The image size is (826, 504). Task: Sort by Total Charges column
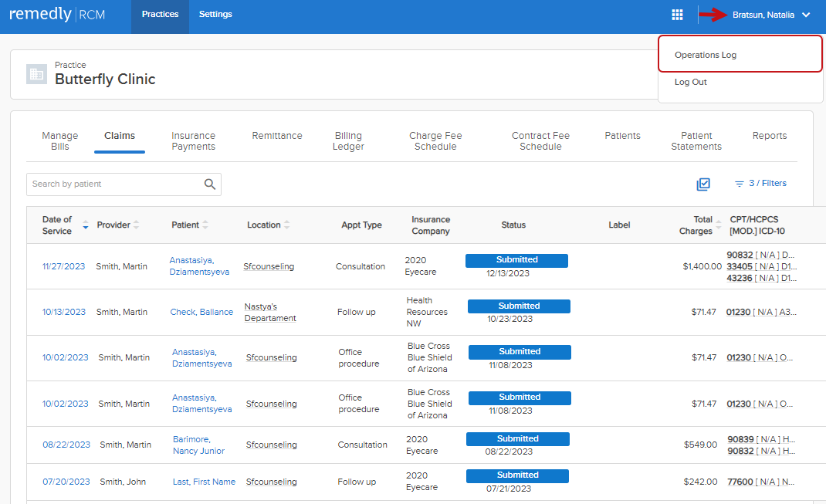coord(719,225)
